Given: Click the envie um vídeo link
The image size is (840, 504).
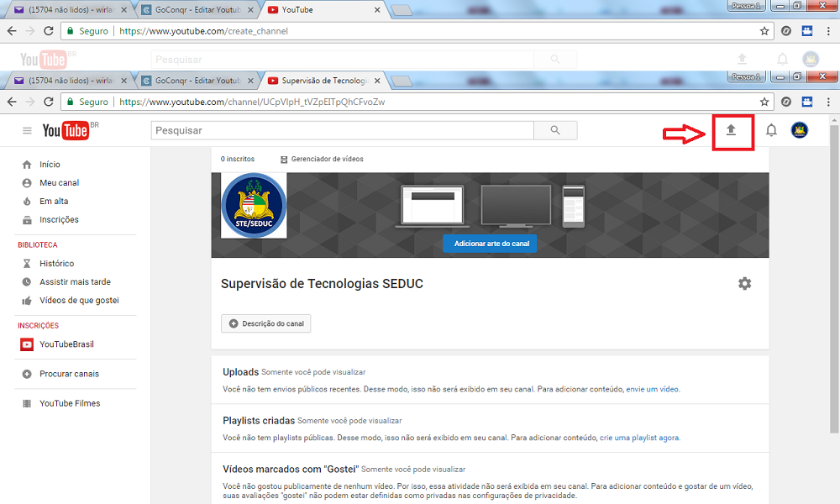Looking at the screenshot, I should click(652, 390).
